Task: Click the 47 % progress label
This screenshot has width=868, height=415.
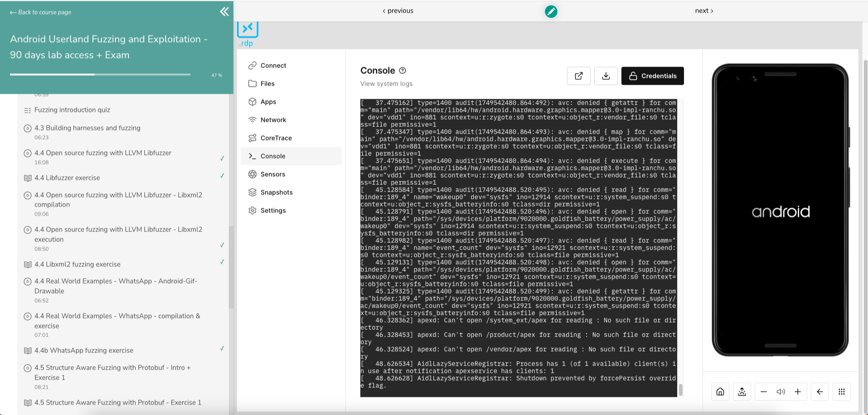Action: (x=217, y=75)
